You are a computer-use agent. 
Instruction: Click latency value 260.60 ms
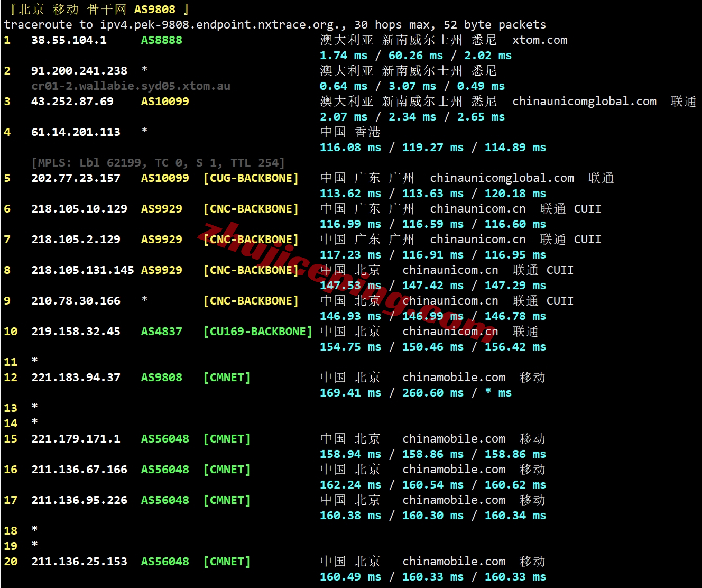pyautogui.click(x=433, y=393)
